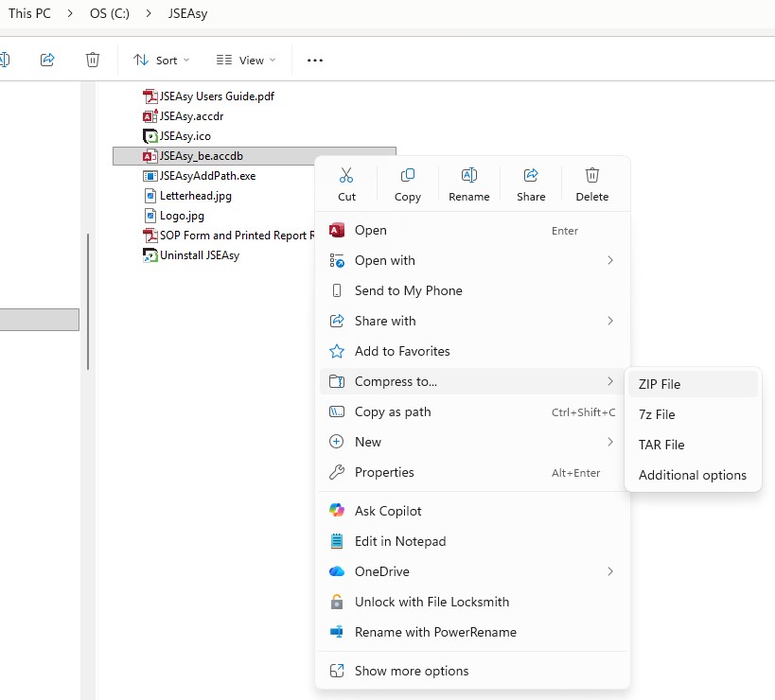Viewport: 775px width, 700px height.
Task: Expand the Open with submenu arrow
Action: coord(610,260)
